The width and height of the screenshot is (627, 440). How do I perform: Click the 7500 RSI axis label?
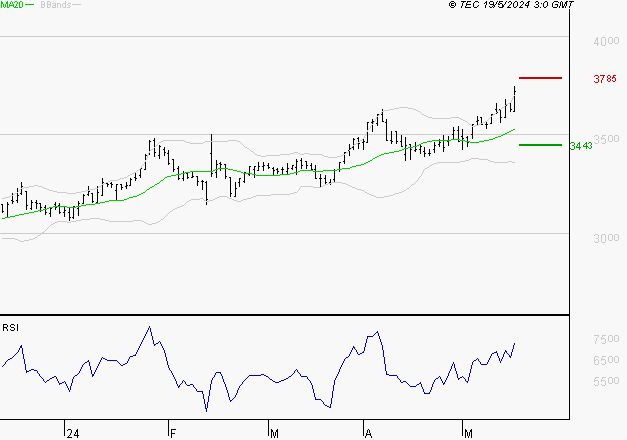(606, 339)
